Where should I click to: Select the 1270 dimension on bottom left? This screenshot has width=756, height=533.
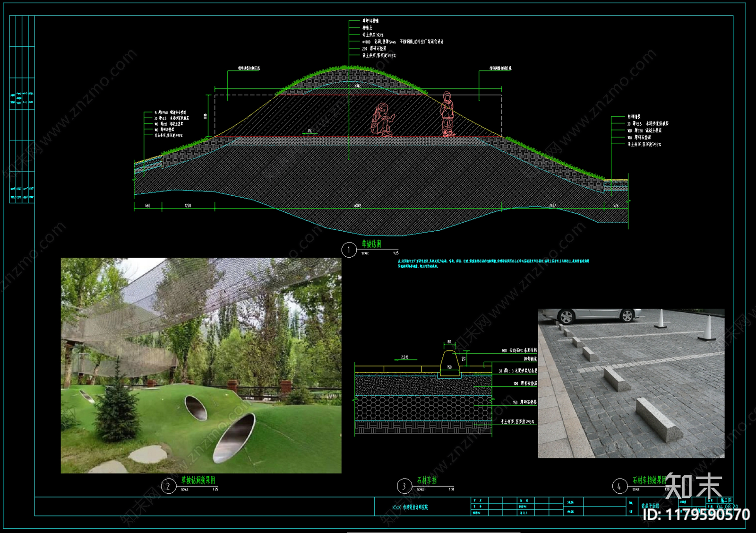(x=188, y=206)
